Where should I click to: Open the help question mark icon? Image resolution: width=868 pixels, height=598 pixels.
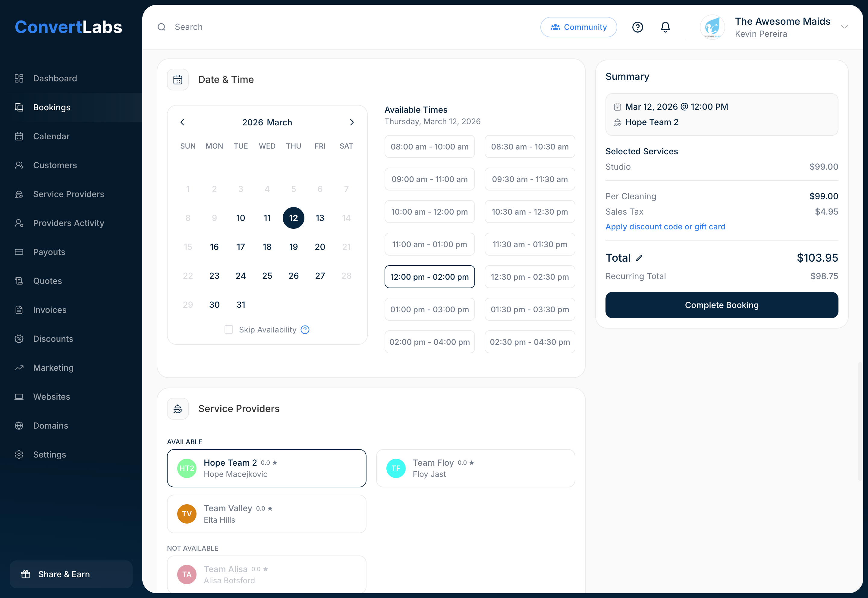[637, 27]
